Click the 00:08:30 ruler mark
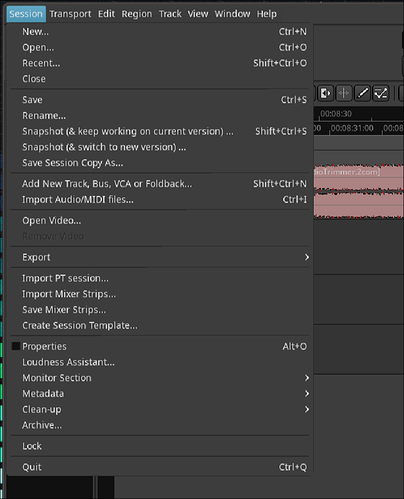The width and height of the screenshot is (404, 499). [336, 114]
